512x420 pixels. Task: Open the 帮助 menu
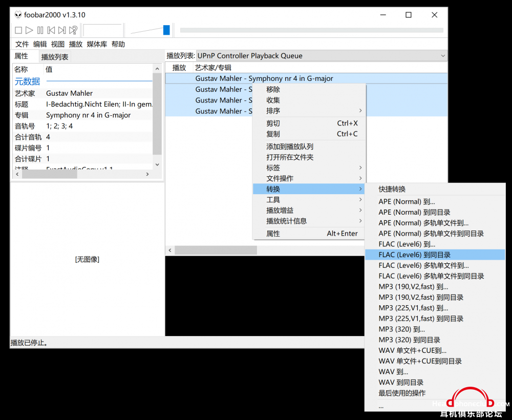pyautogui.click(x=118, y=44)
